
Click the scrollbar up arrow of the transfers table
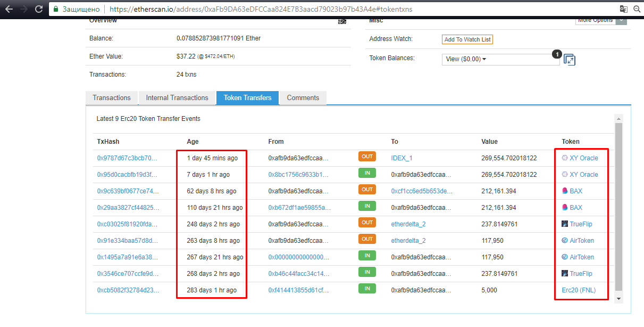618,119
